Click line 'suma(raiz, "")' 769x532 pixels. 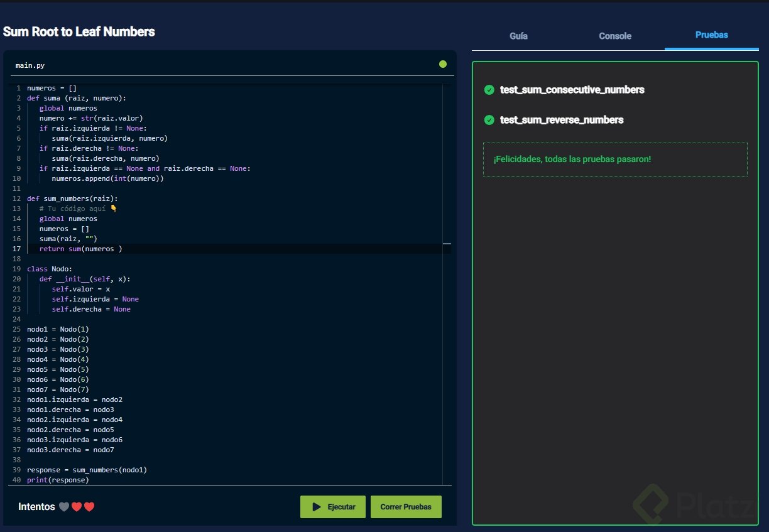(x=68, y=239)
